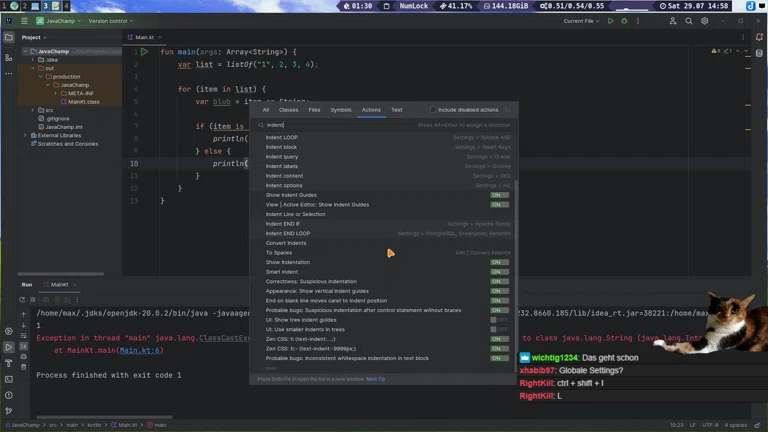Turn off Smart indent
This screenshot has height=432, width=768.
(x=500, y=272)
